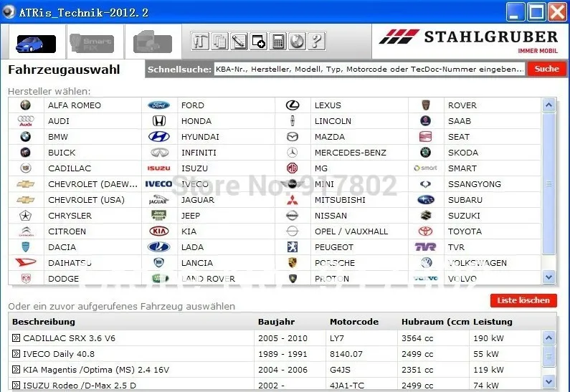Select JEEP manufacturer
Screen dimensions: 570x392
pos(191,216)
